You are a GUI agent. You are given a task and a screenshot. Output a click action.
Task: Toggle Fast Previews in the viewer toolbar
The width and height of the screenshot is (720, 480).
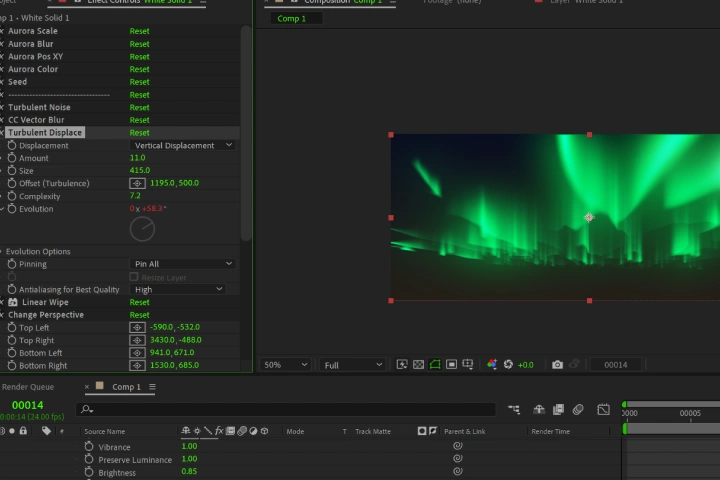tap(402, 365)
